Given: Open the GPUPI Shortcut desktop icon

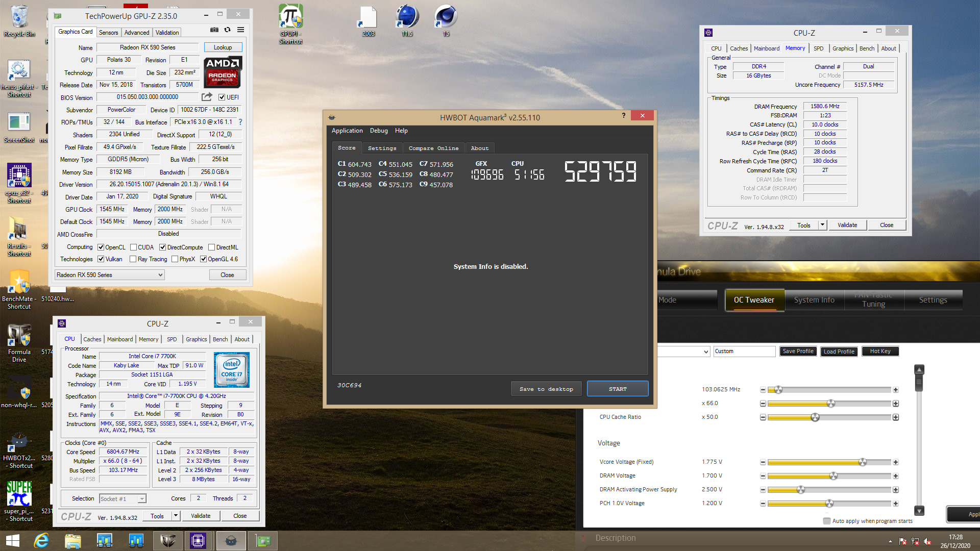Looking at the screenshot, I should click(291, 24).
